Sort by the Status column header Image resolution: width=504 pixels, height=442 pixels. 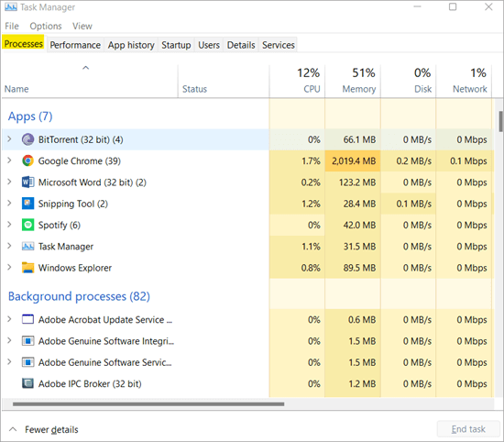(224, 82)
